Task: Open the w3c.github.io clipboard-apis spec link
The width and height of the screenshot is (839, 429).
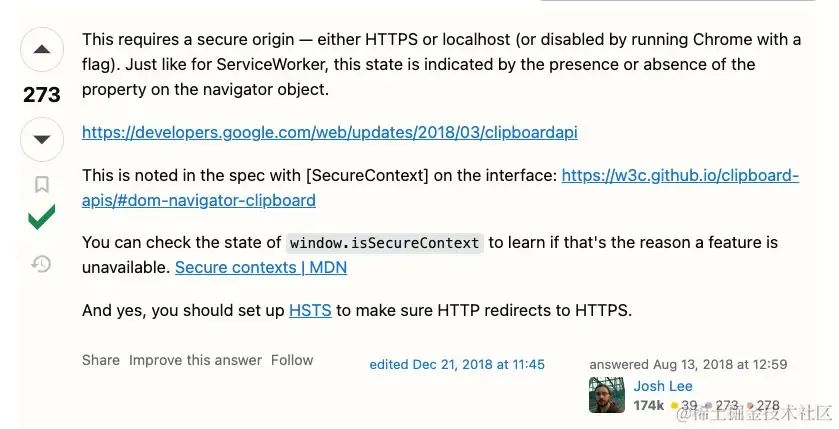Action: [x=680, y=176]
